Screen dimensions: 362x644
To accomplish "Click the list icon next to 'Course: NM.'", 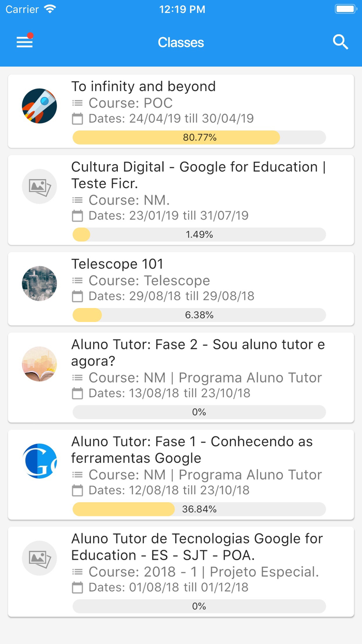I will pyautogui.click(x=78, y=200).
